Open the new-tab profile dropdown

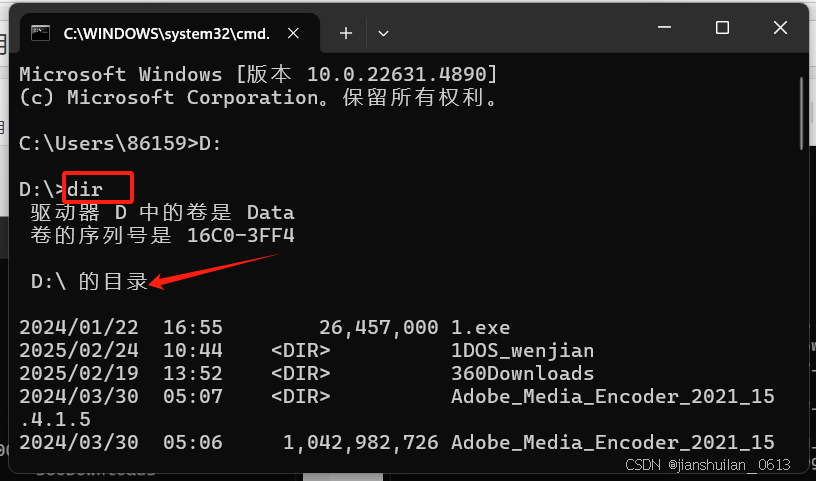pos(384,33)
